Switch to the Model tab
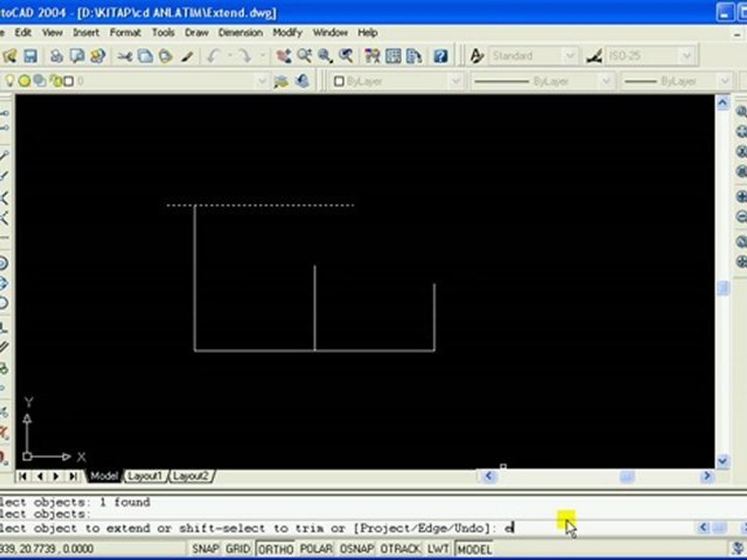The width and height of the screenshot is (747, 560). click(x=104, y=475)
